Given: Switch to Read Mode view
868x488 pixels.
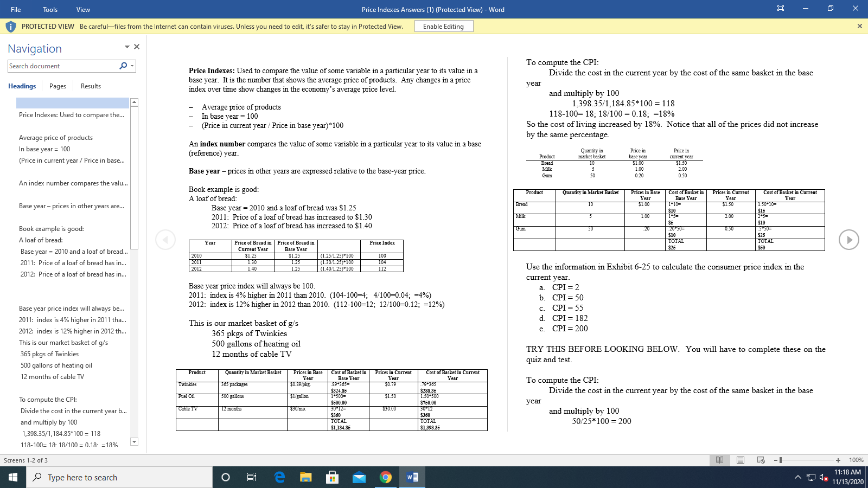Looking at the screenshot, I should pyautogui.click(x=720, y=460).
